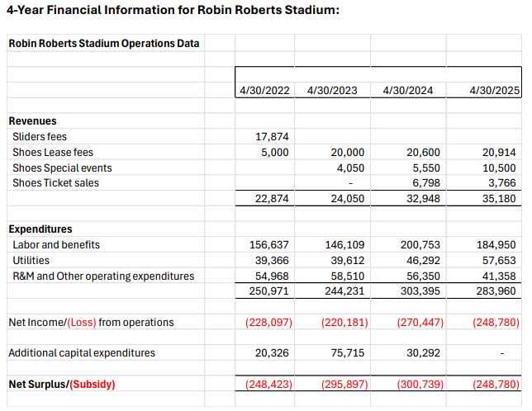Click the Utilities value 39,366
Screen dimensions: 532x411
272,261
